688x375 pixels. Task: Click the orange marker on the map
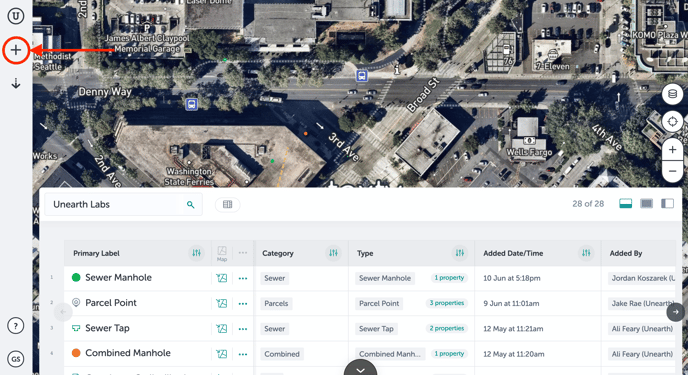point(305,133)
